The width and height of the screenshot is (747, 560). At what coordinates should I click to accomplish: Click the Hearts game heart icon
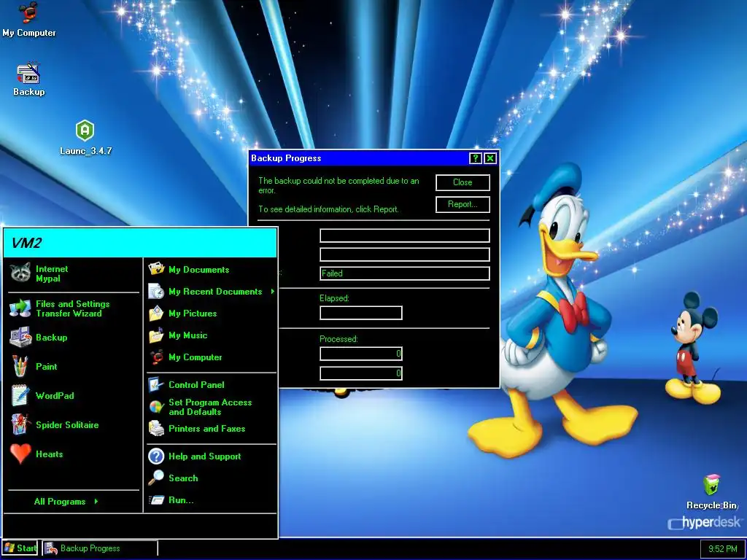(x=20, y=454)
